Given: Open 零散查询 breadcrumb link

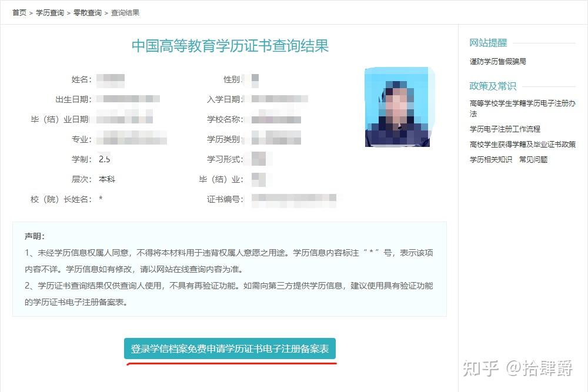Looking at the screenshot, I should coord(88,13).
